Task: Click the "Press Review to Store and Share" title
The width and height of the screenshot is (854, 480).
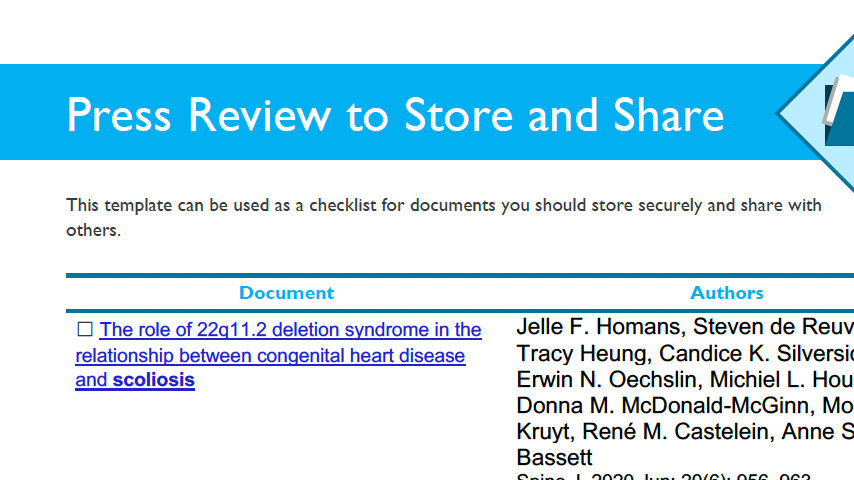Action: point(395,115)
